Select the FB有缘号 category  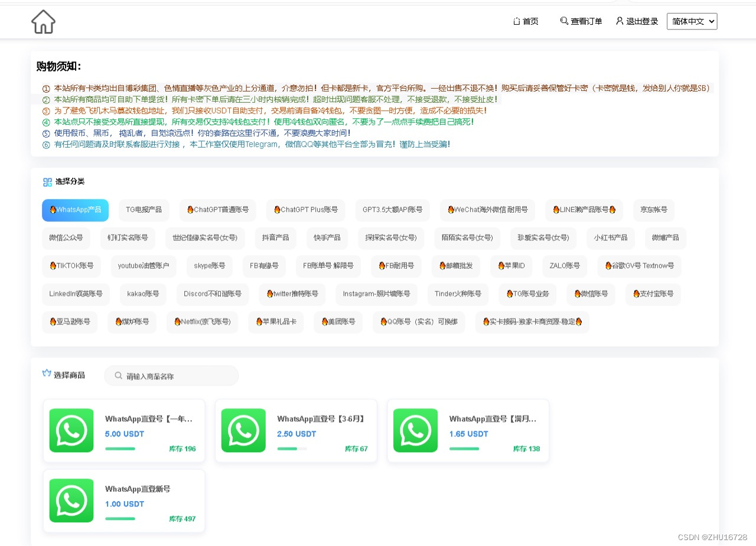pos(264,266)
